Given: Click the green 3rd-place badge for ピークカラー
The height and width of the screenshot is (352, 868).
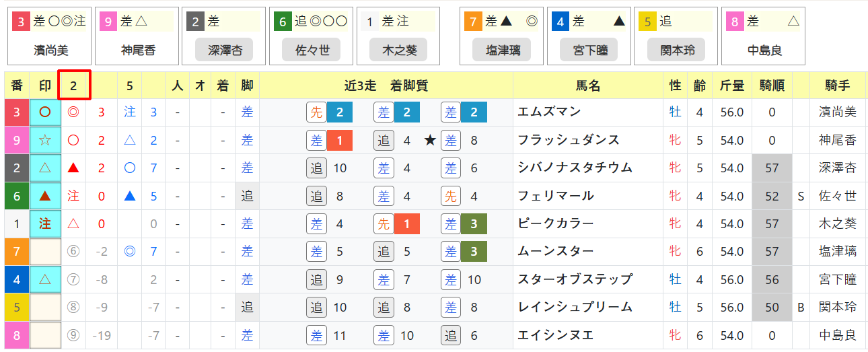Looking at the screenshot, I should pyautogui.click(x=474, y=223).
